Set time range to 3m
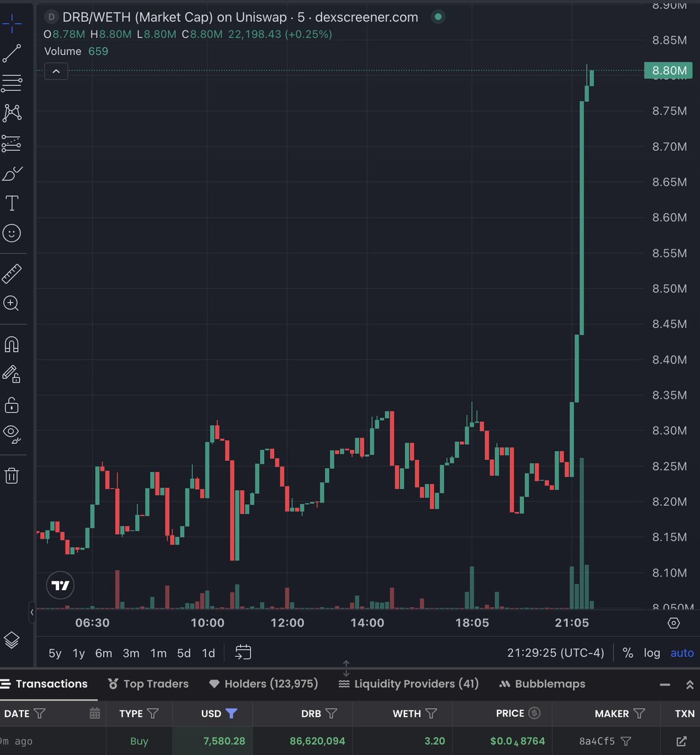 point(131,653)
